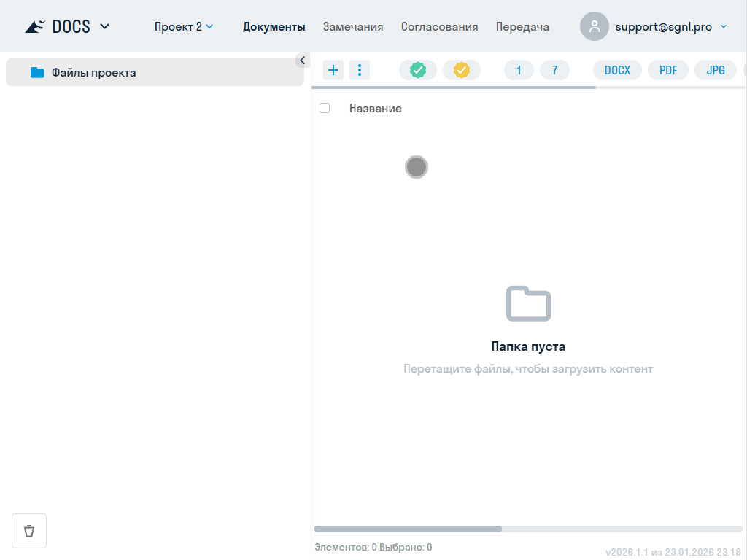Click the plus icon to add a document
Image resolution: width=747 pixels, height=560 pixels.
tap(333, 70)
